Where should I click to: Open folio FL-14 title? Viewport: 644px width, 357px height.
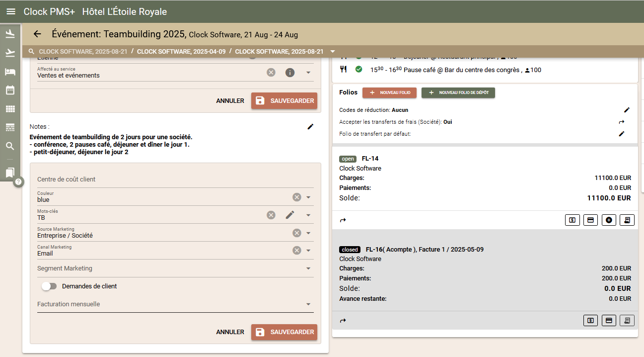point(370,159)
